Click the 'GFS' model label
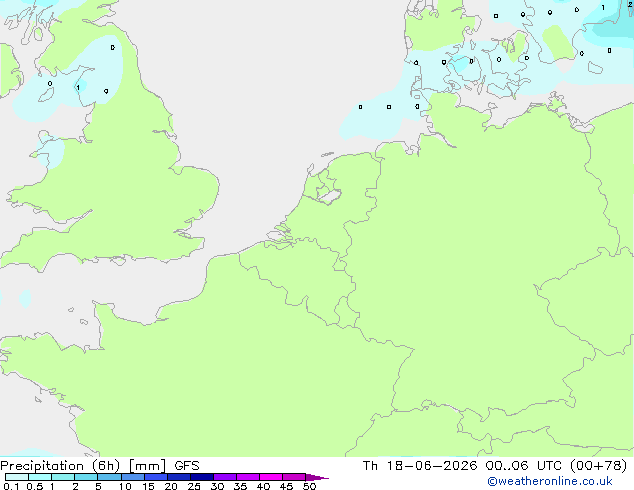The image size is (634, 490). tap(187, 466)
